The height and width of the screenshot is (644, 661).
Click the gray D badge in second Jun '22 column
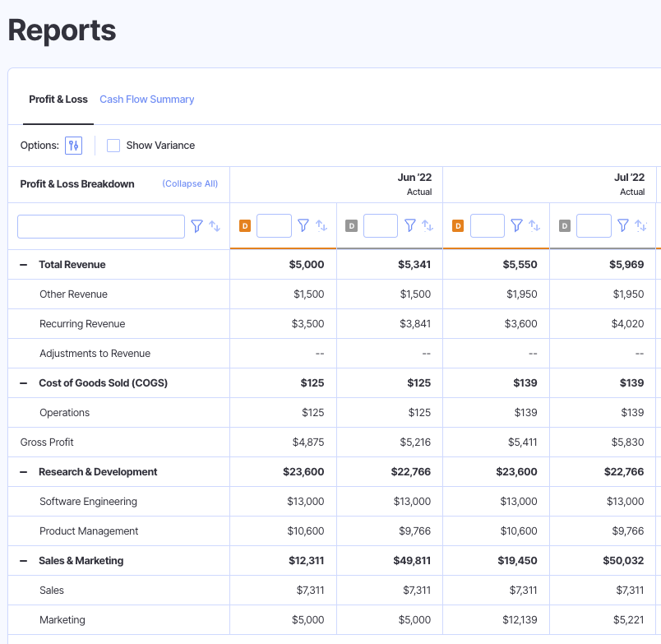click(351, 225)
